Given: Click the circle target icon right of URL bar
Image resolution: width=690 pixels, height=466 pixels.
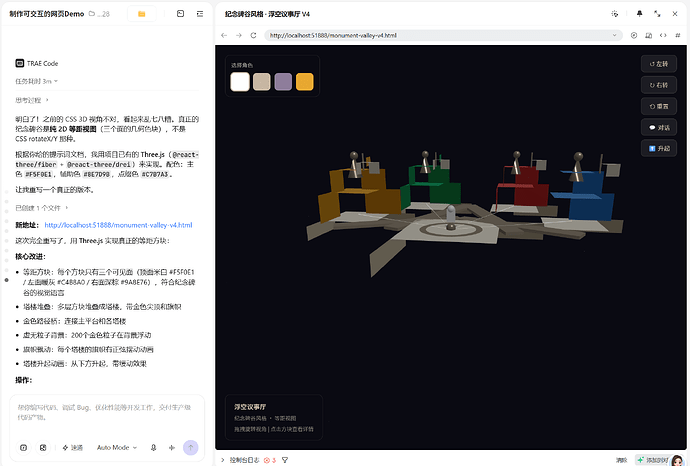Looking at the screenshot, I should click(x=634, y=35).
